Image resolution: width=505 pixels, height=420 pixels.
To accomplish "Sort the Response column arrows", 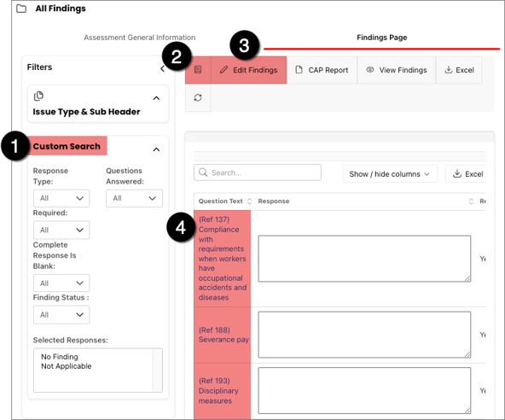I will point(471,201).
